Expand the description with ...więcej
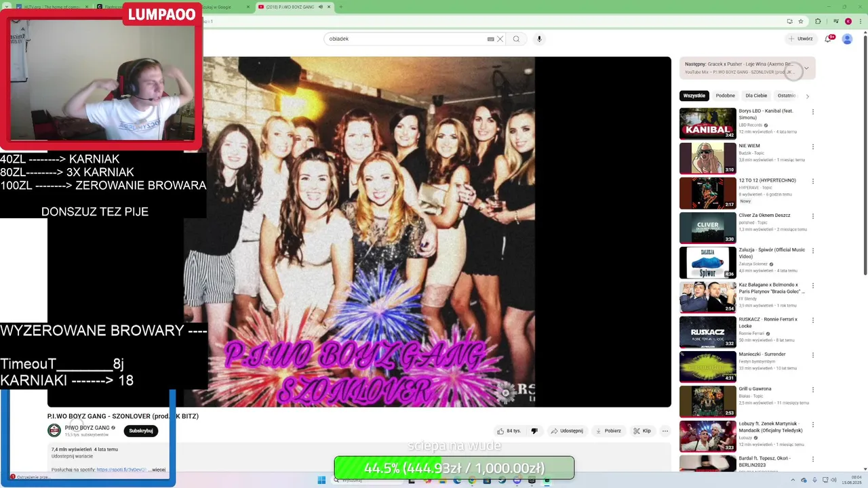The height and width of the screenshot is (488, 868). click(157, 469)
